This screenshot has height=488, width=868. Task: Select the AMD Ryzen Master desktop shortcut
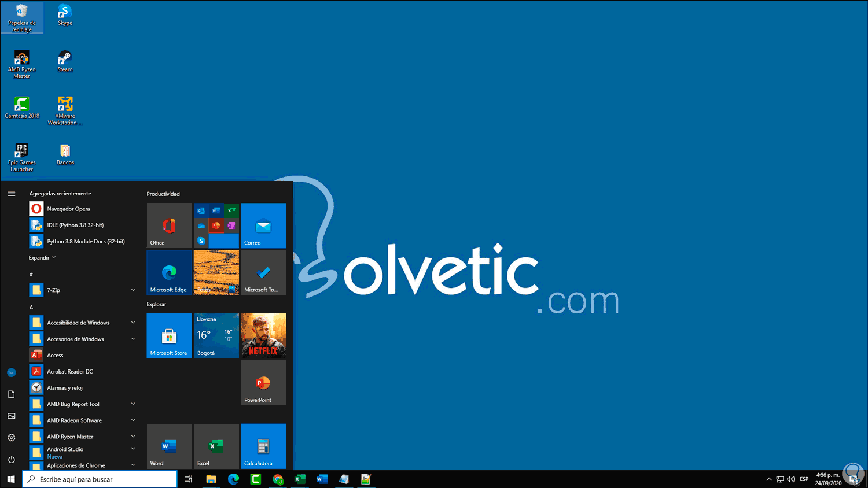click(x=22, y=65)
